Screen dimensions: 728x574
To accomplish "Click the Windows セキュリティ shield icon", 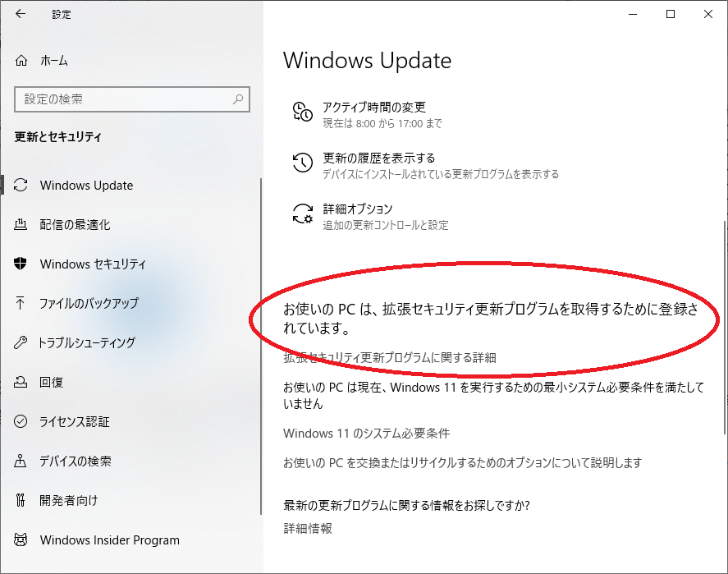I will 21,264.
